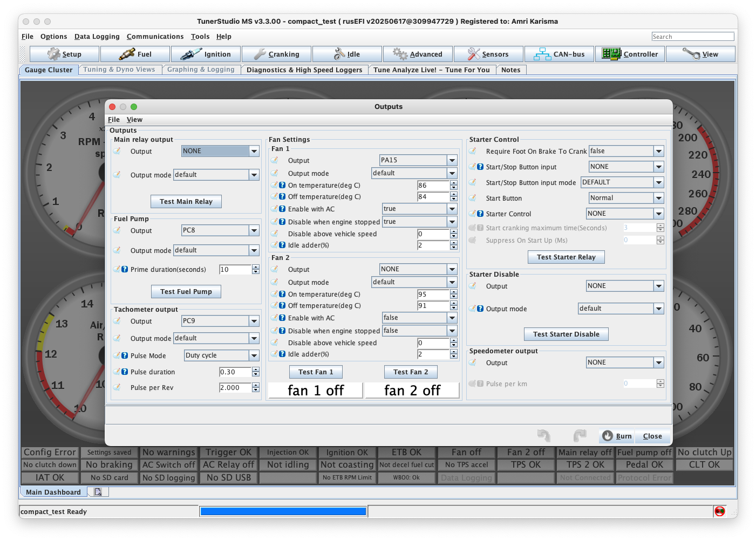Screen dimensions: 756x541
Task: Open Fan 2 Disable when engine stopped dropdown
Action: (452, 331)
